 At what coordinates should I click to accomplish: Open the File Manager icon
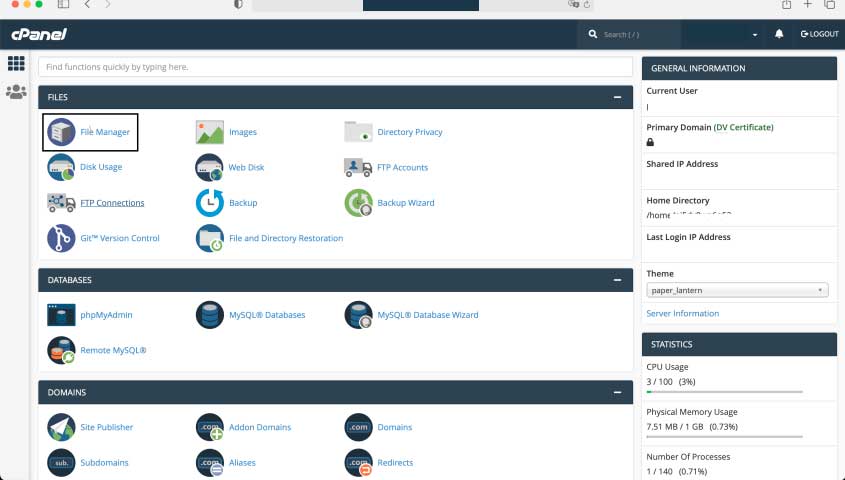(x=61, y=132)
